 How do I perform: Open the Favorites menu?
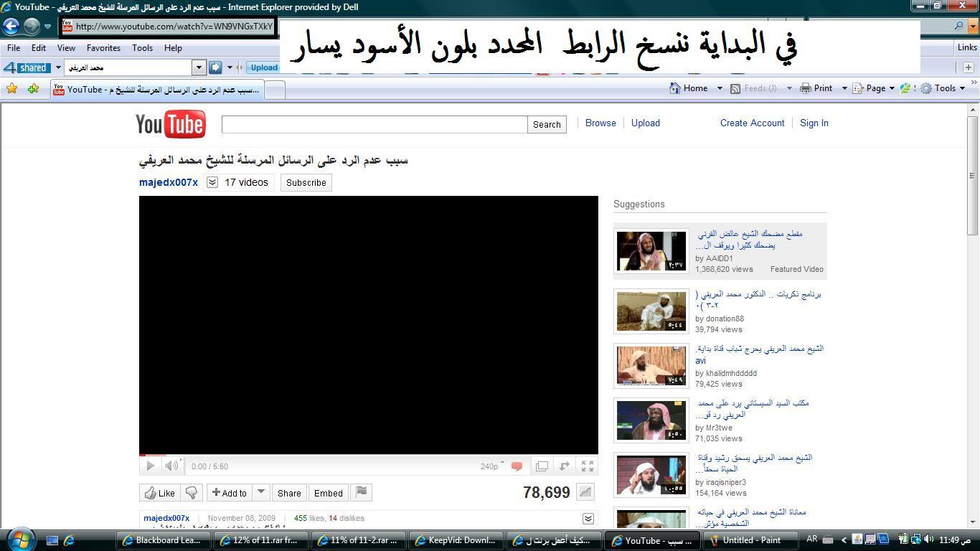103,48
